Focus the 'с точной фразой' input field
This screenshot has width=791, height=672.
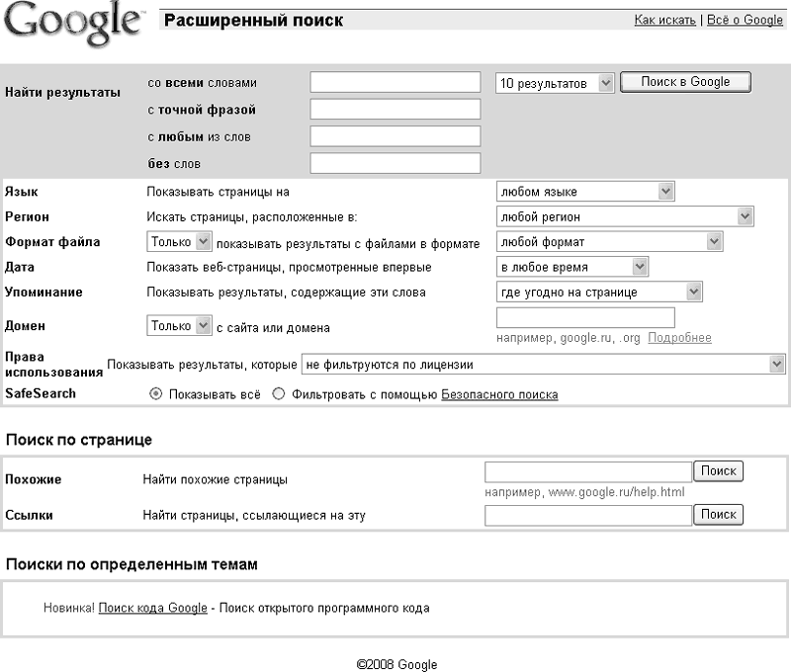tap(395, 109)
